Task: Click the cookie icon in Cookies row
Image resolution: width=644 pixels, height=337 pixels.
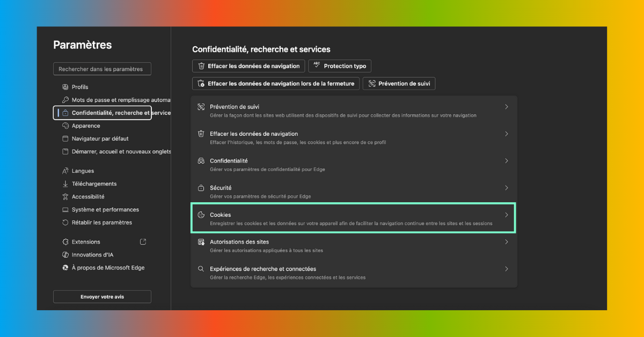Action: click(x=201, y=215)
